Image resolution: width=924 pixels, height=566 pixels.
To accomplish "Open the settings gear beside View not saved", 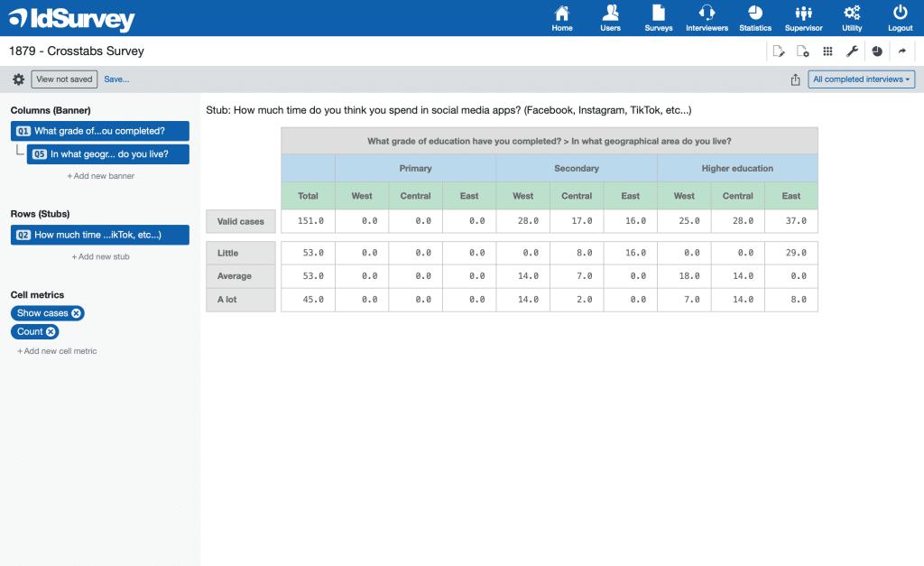I will pyautogui.click(x=17, y=79).
